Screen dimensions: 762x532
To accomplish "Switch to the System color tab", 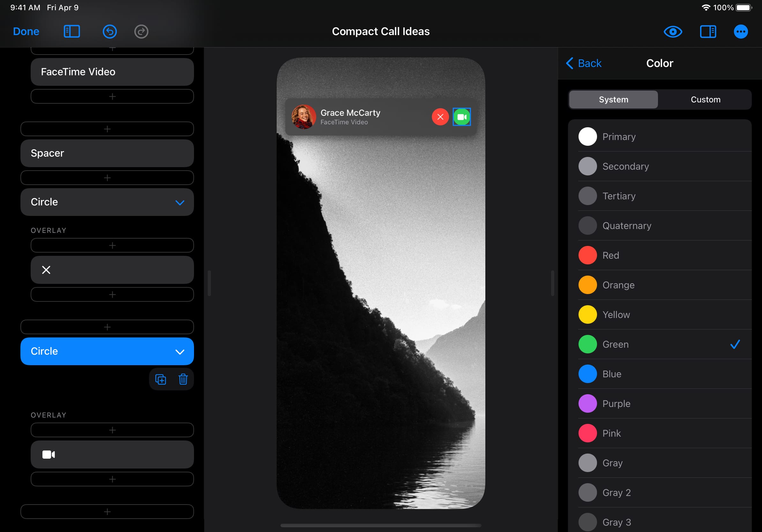I will 613,100.
